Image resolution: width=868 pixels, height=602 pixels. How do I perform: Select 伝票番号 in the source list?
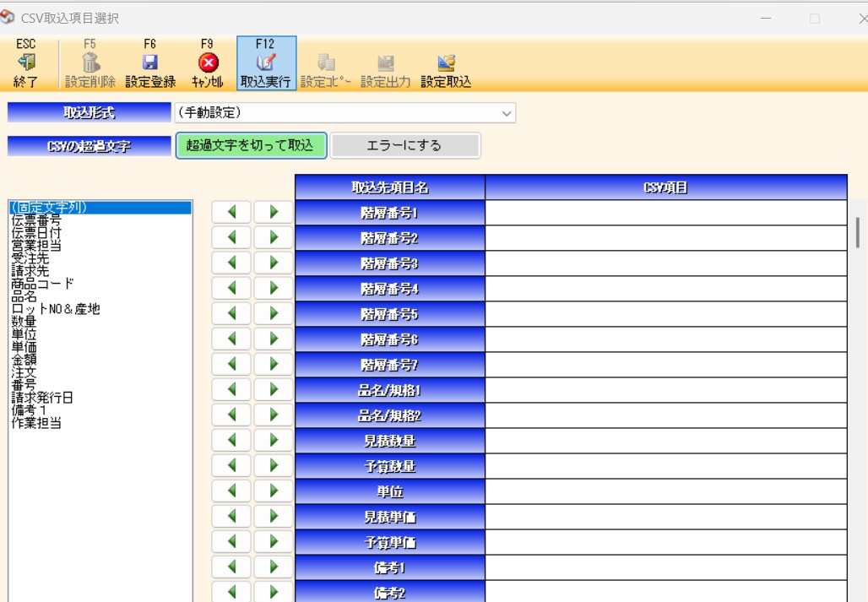point(35,220)
